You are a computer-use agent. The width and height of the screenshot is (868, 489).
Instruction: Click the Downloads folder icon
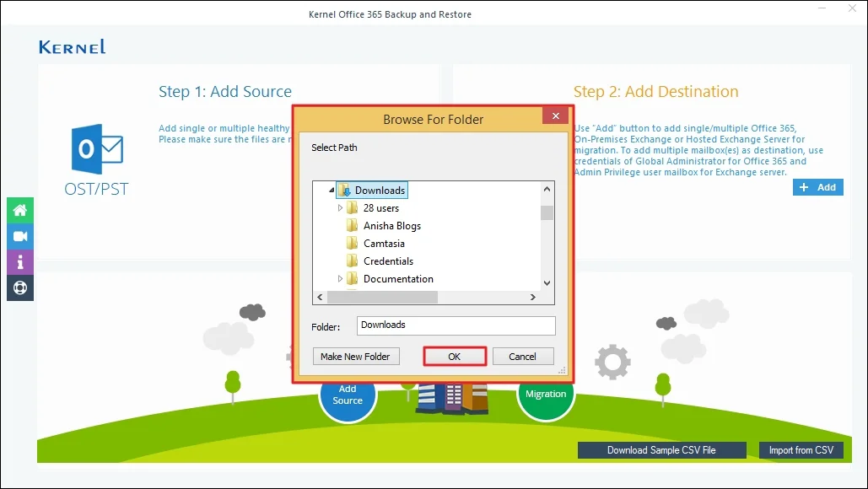point(344,191)
